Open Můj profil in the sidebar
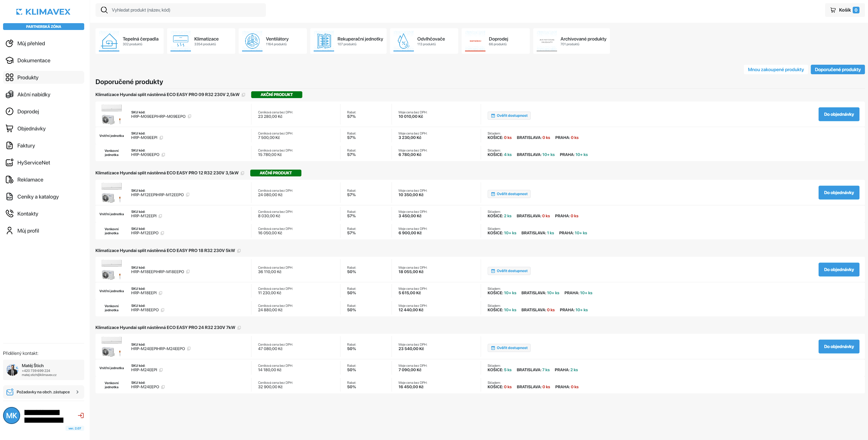The image size is (868, 440). (44, 231)
